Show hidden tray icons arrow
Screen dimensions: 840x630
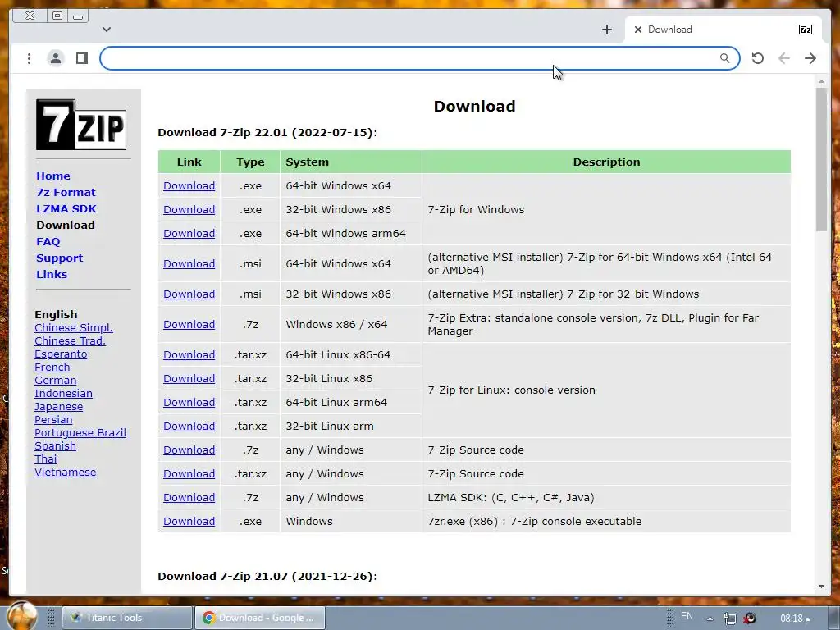tap(710, 619)
